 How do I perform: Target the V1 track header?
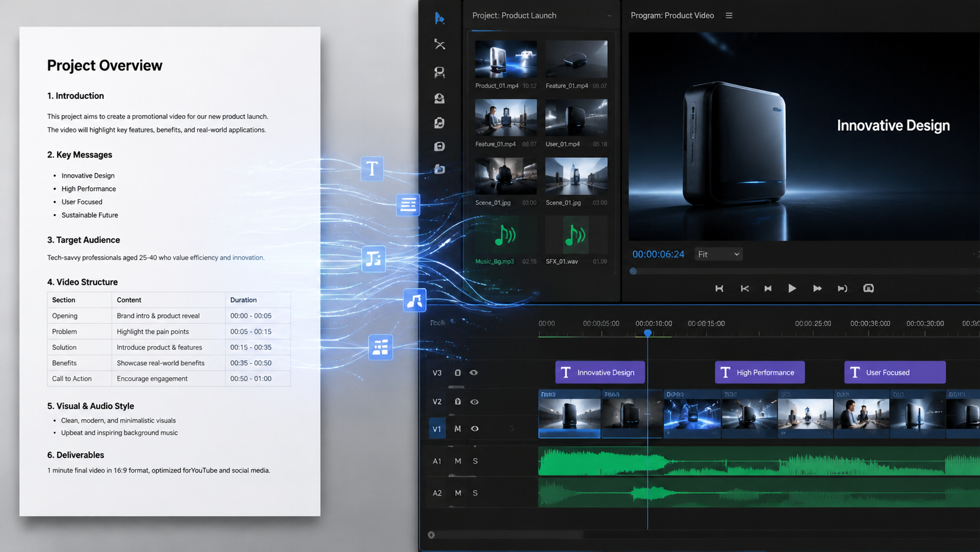(x=437, y=429)
